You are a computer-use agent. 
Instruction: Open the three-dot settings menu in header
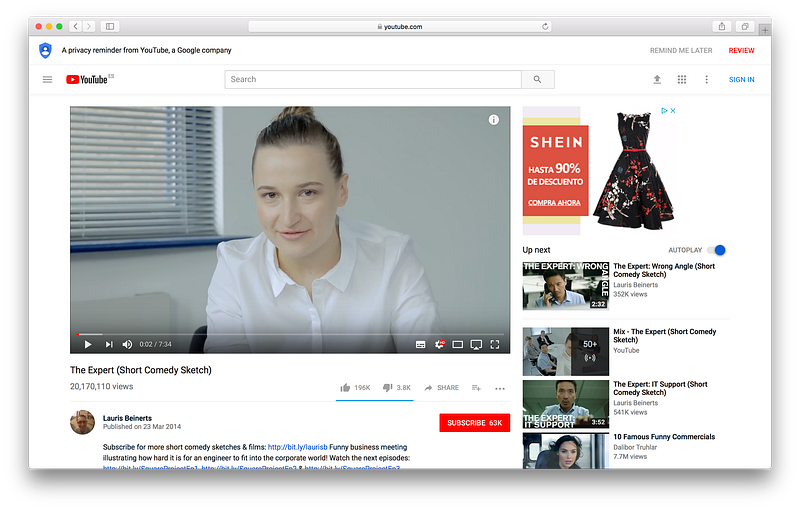(x=707, y=80)
